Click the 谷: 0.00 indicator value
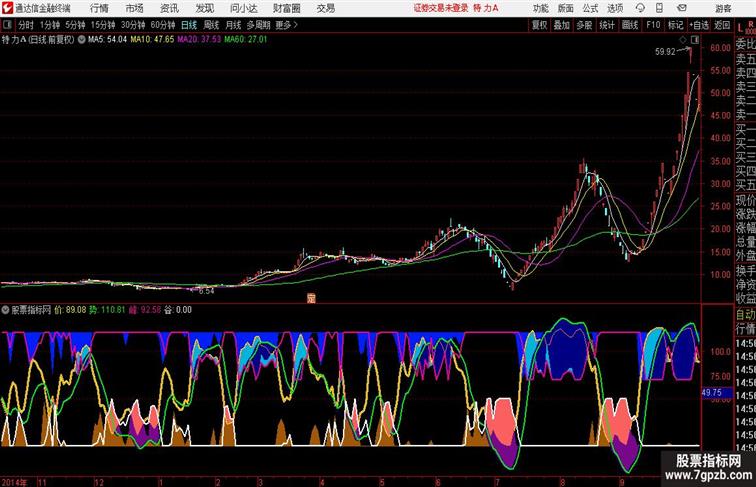 click(x=177, y=310)
